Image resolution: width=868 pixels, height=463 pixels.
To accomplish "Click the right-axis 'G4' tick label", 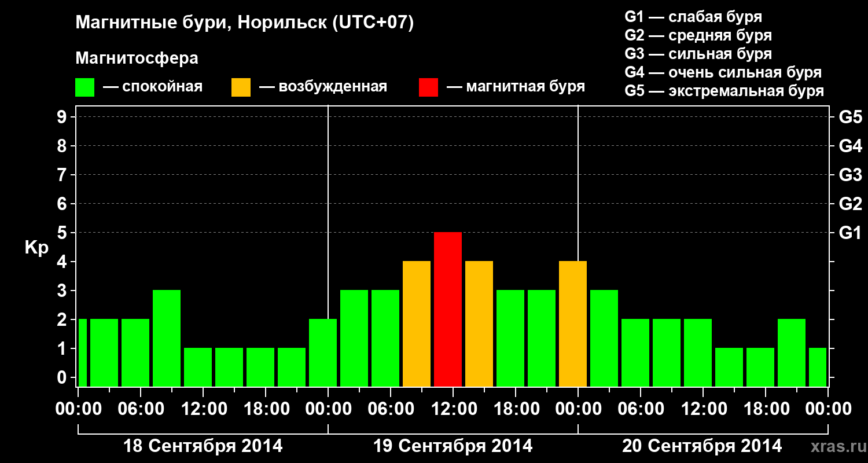I will pos(850,146).
